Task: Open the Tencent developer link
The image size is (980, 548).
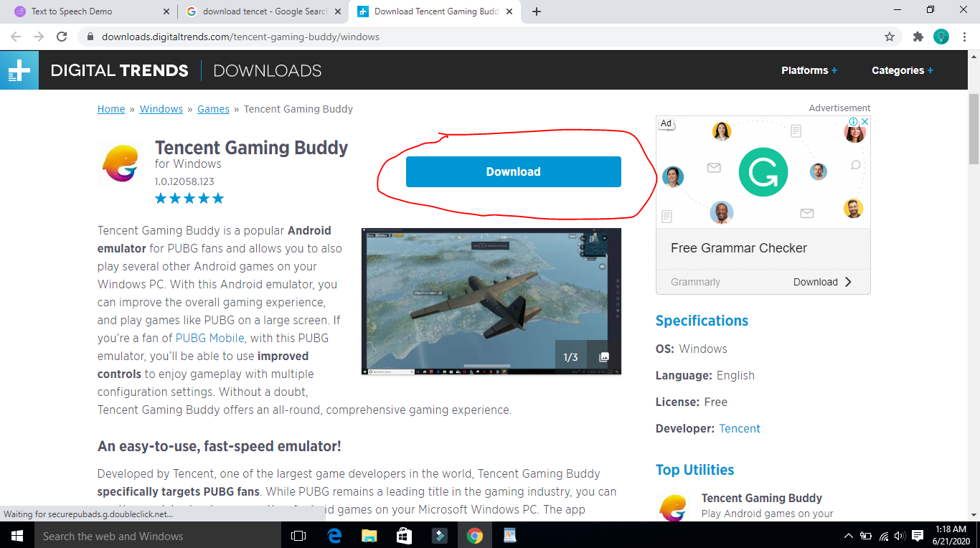Action: pyautogui.click(x=740, y=428)
